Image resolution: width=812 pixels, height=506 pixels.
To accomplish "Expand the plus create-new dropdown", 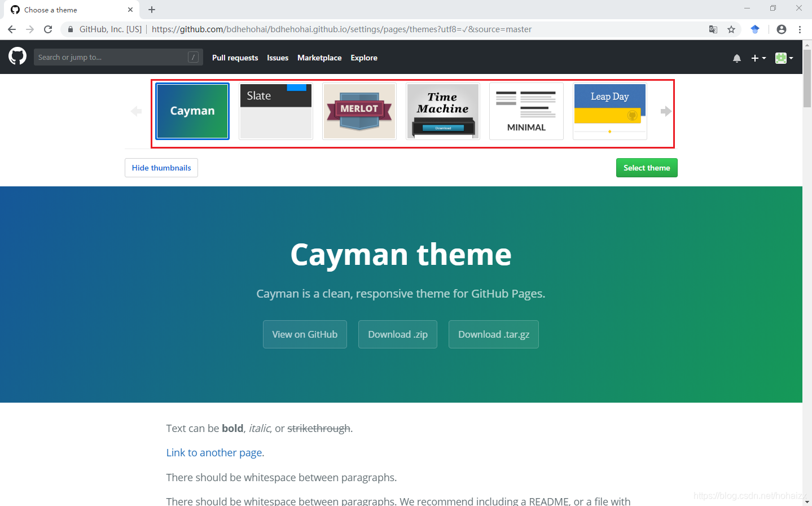I will [758, 58].
